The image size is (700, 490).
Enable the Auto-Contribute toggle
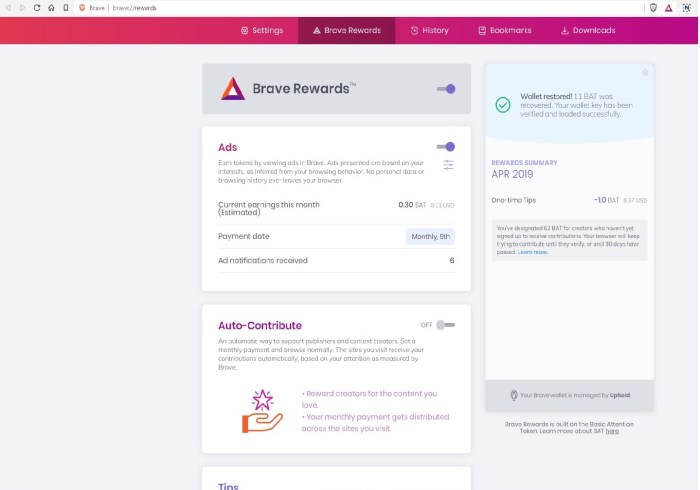[445, 325]
